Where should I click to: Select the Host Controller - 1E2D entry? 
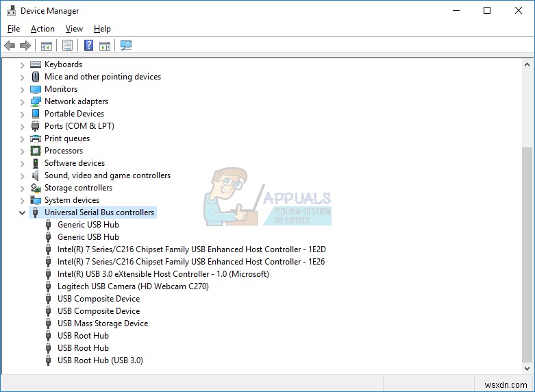point(191,249)
